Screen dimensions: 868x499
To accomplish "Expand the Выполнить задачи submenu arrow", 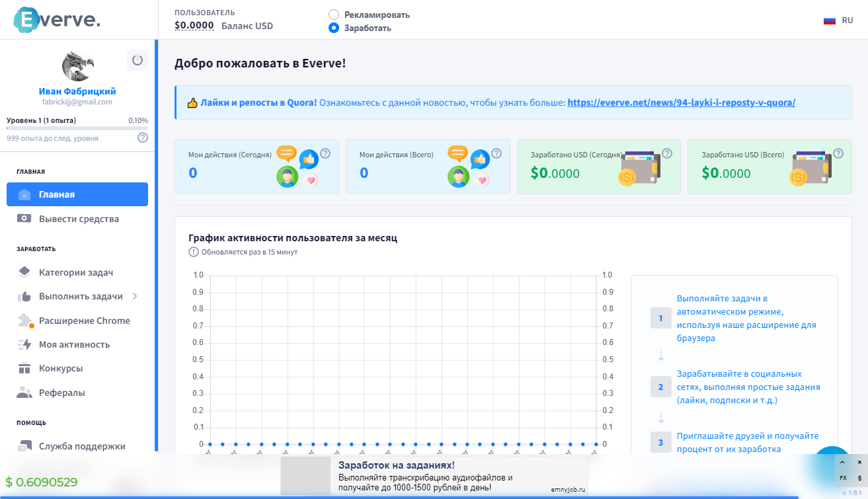I will tap(135, 296).
